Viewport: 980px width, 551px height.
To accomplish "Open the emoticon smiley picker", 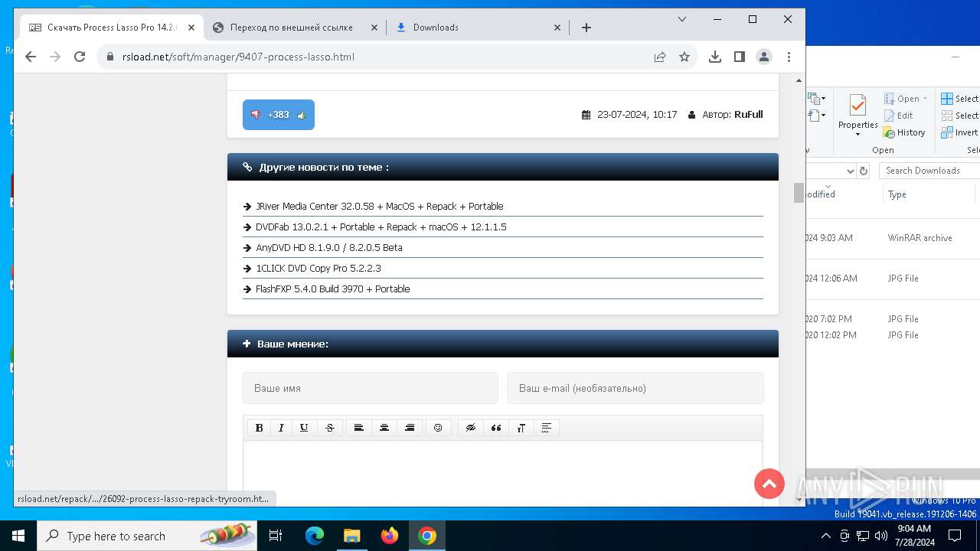I will [438, 428].
